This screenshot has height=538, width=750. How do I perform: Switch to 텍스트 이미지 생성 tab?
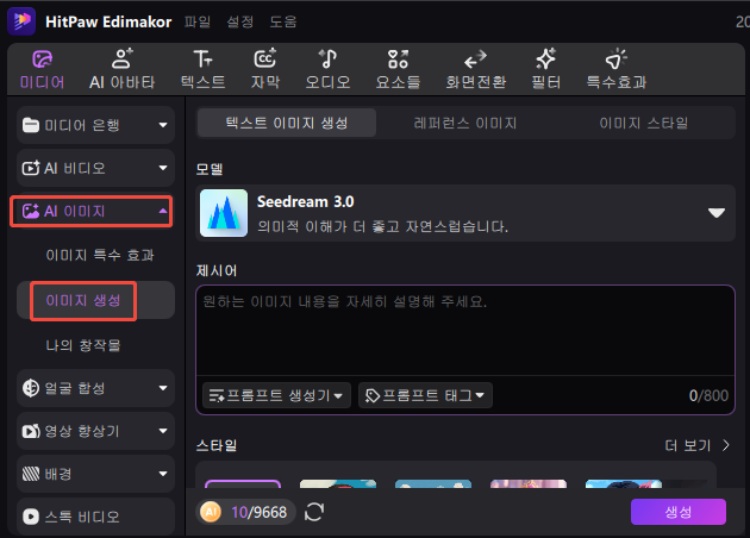pyautogui.click(x=287, y=123)
